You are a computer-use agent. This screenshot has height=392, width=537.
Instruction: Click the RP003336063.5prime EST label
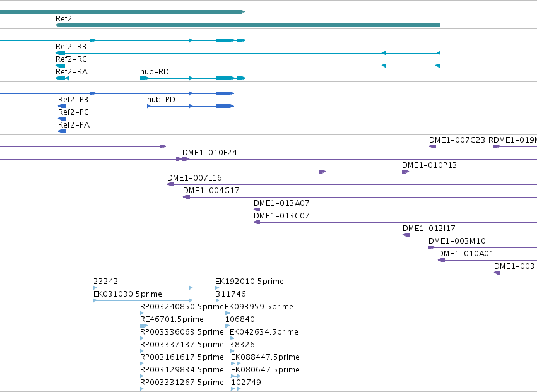(x=182, y=333)
